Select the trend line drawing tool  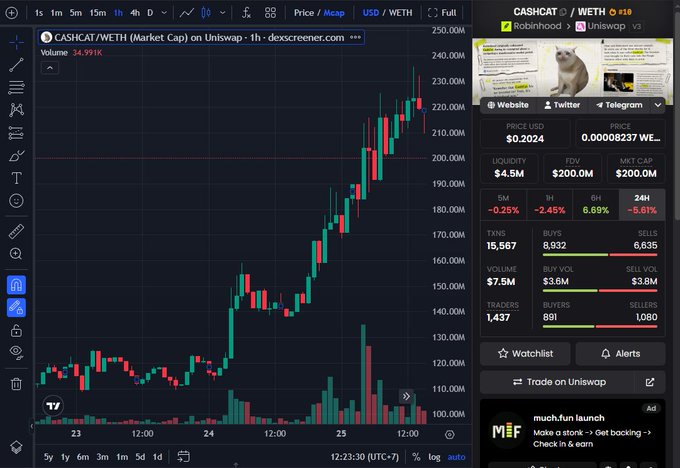16,65
